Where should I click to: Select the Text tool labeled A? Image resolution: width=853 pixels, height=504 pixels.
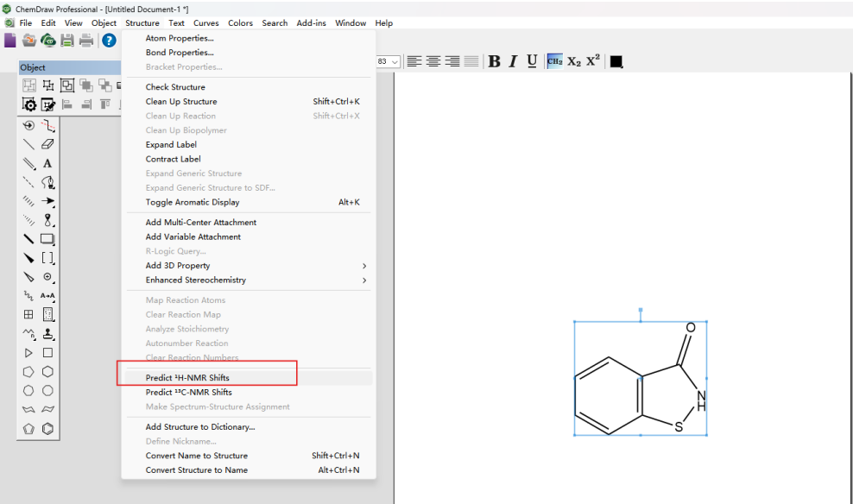(47, 163)
